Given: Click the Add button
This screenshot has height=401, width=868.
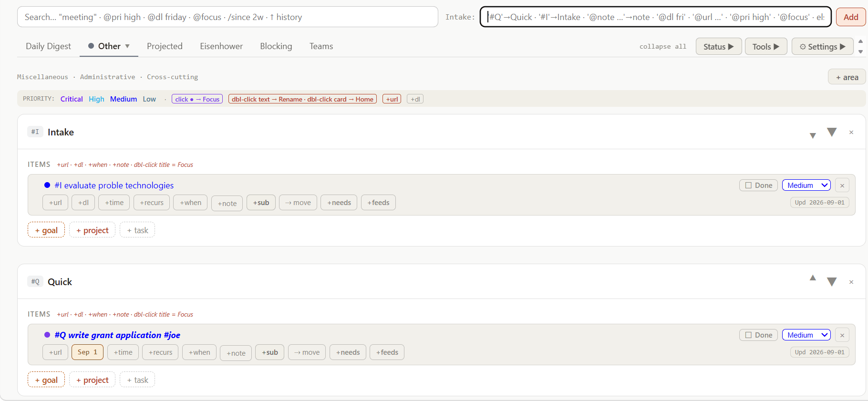Looking at the screenshot, I should 851,17.
